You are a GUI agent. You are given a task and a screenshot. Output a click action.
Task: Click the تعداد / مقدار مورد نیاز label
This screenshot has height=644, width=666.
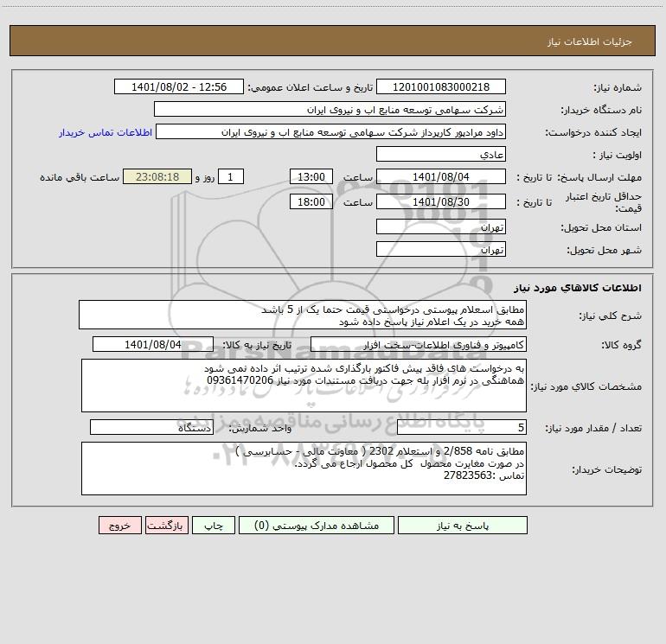point(593,429)
